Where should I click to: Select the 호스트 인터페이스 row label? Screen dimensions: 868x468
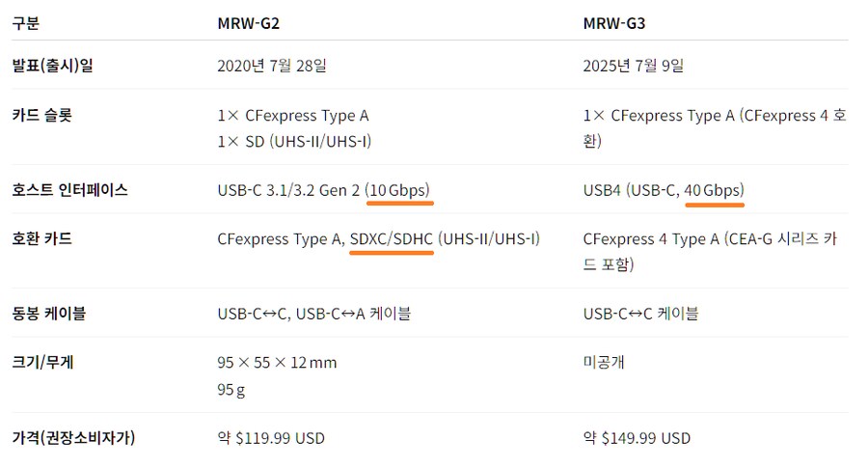pos(69,190)
